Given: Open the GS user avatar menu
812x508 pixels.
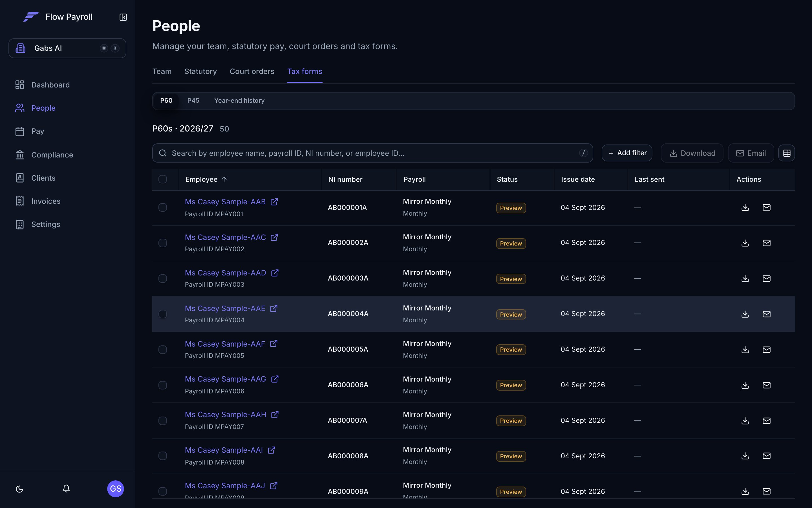Looking at the screenshot, I should coord(115,489).
